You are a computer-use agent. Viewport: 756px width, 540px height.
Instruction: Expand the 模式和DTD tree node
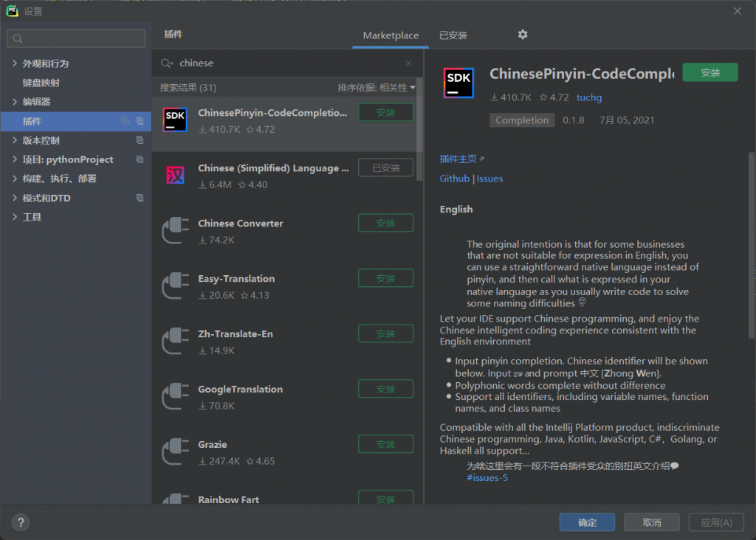click(x=15, y=198)
